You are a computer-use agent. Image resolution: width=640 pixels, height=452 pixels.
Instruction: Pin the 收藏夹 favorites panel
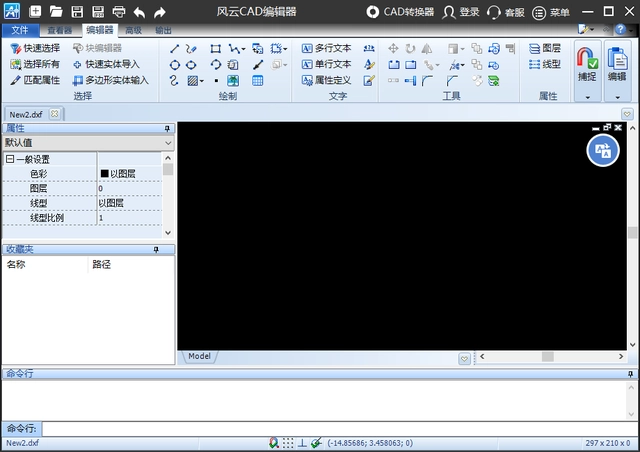click(156, 249)
